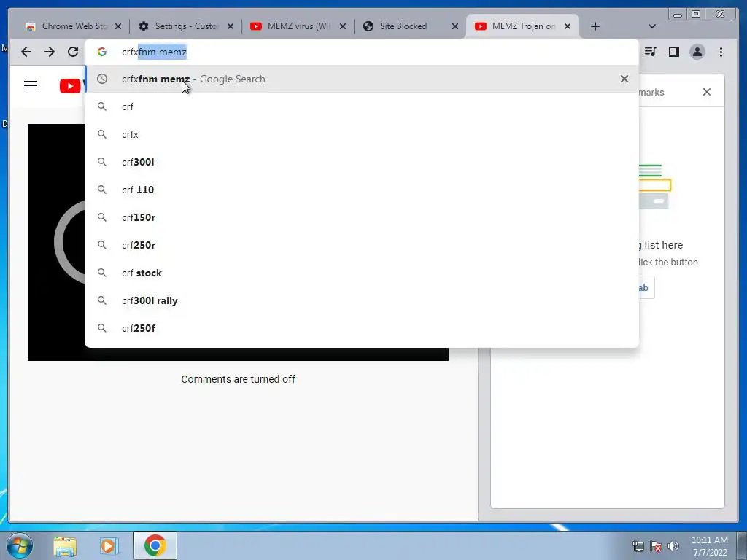
Task: Open the taskbar clock showing 10:11 AM
Action: (710, 546)
